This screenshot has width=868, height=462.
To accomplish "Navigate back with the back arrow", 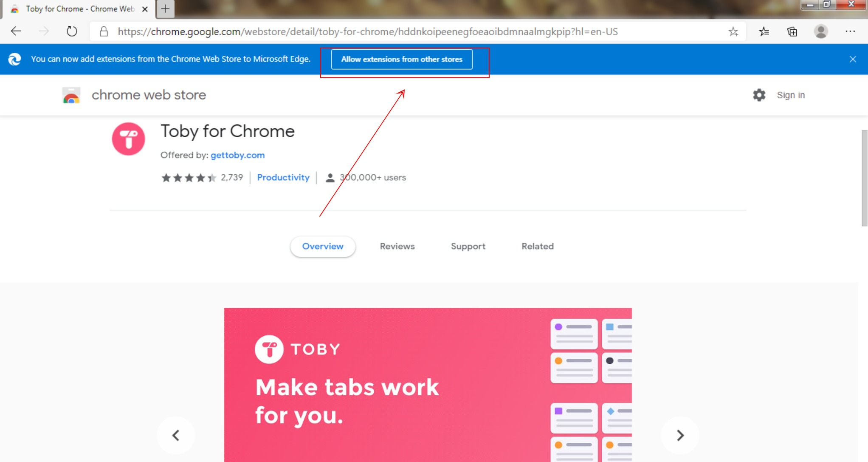I will (15, 31).
